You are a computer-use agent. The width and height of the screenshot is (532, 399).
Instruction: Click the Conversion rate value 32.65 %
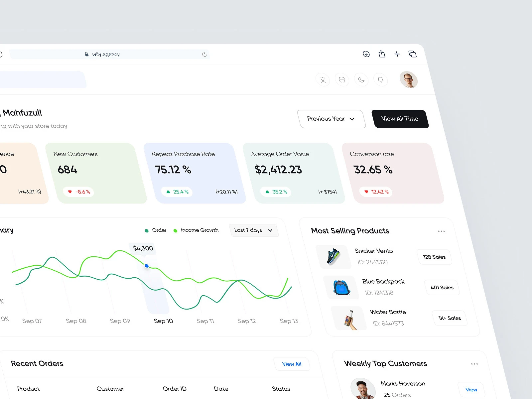(x=373, y=170)
